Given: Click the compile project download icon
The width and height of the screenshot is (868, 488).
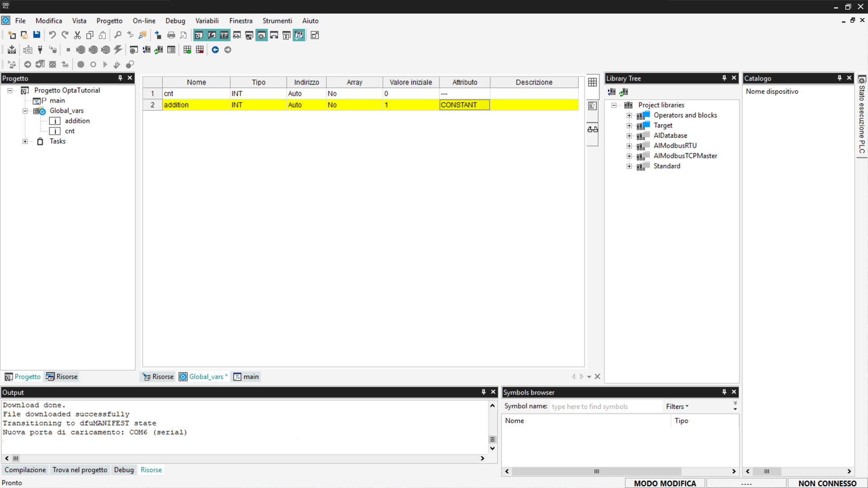Looking at the screenshot, I should pyautogui.click(x=12, y=50).
